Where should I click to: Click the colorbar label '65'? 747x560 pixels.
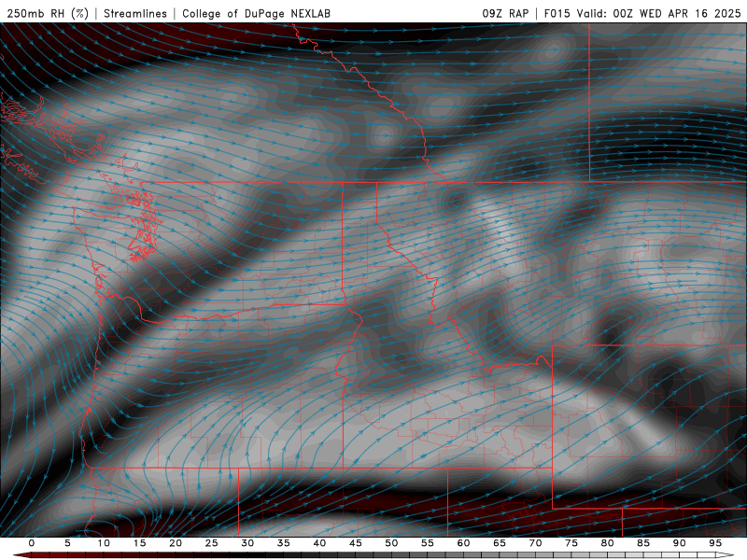tap(500, 543)
